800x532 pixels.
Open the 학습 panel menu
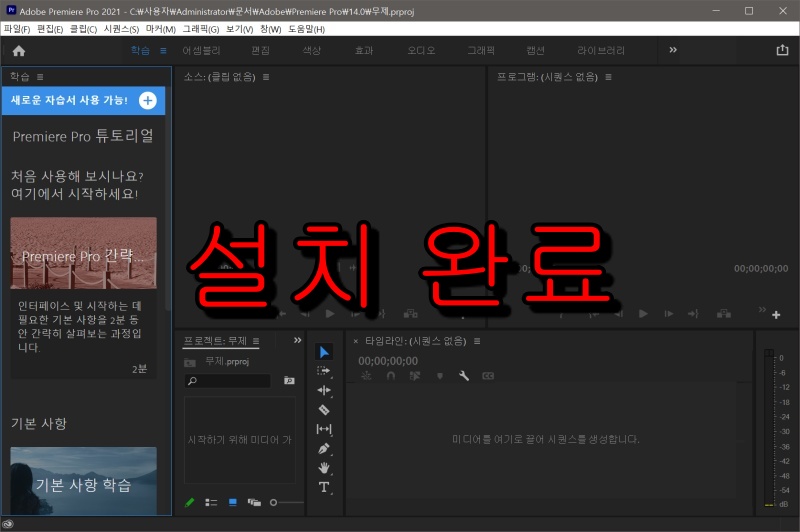pos(40,77)
